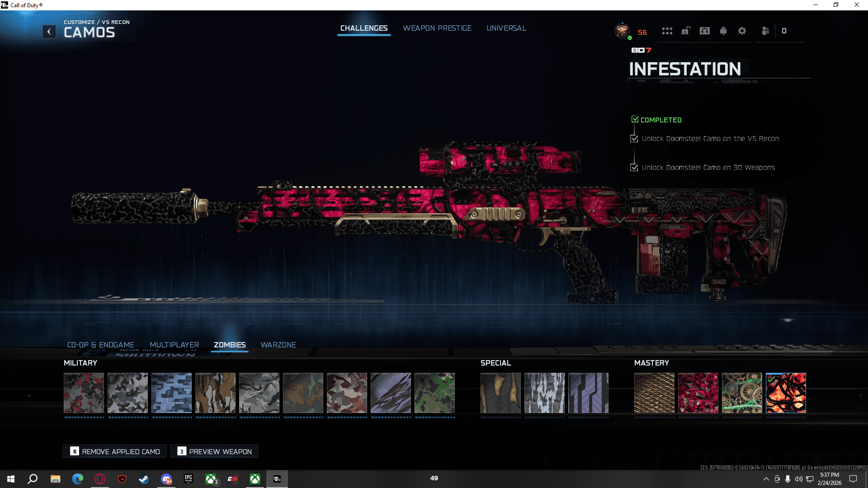Click the unlock padlock icon in the top bar
This screenshot has height=488, width=868.
[x=686, y=31]
